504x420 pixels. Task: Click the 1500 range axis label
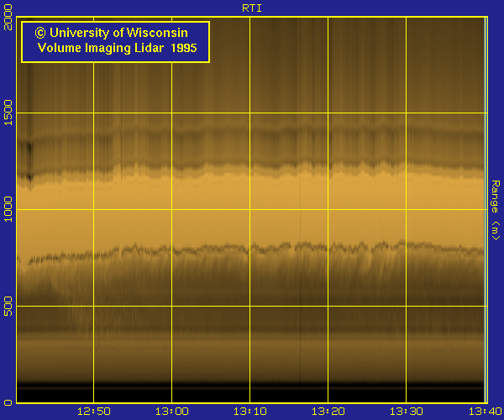[8, 113]
